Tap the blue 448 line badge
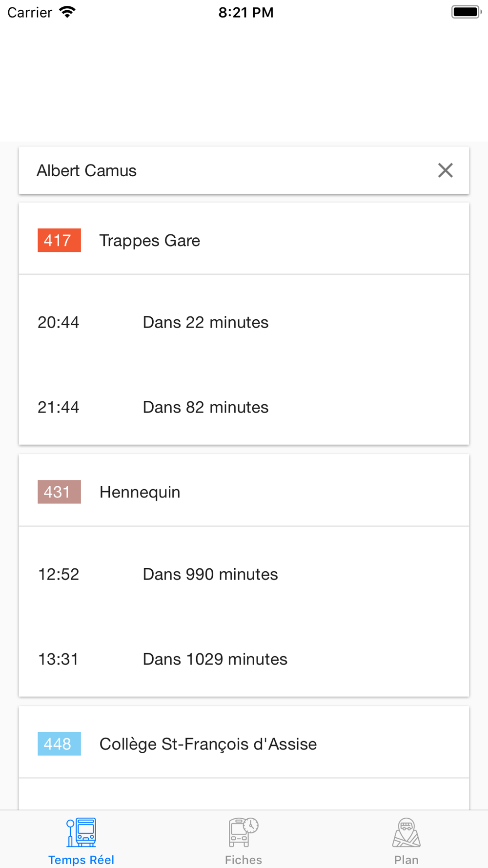This screenshot has width=488, height=868. point(59,744)
